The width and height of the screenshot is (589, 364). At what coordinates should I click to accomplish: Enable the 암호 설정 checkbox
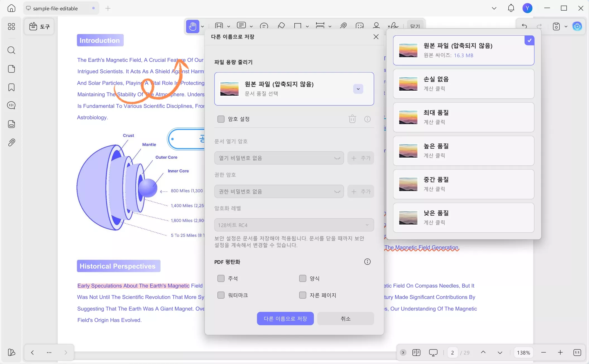coord(221,119)
